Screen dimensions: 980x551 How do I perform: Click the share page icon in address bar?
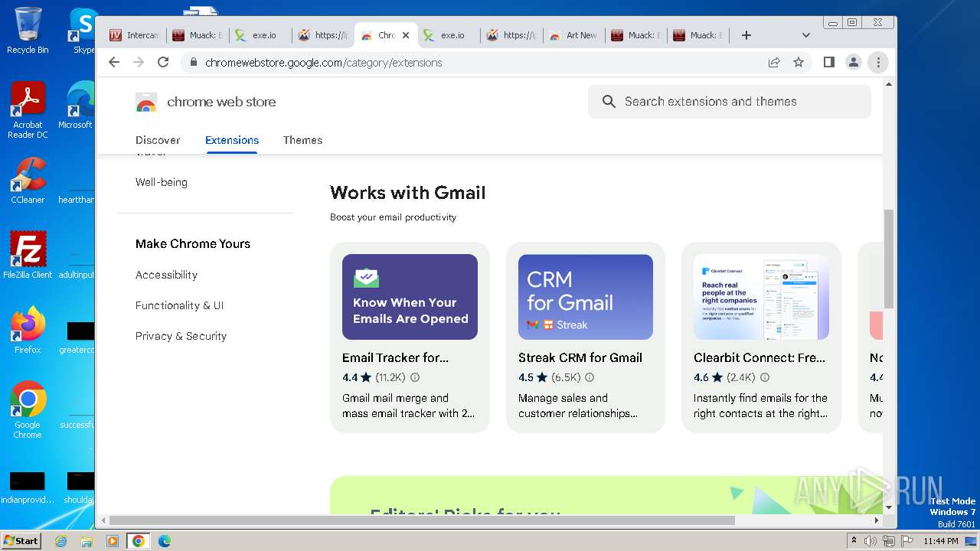(x=774, y=63)
